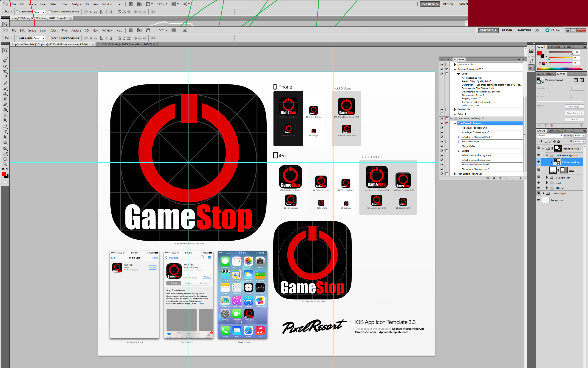Screen dimensions: 588x368
Task: Select the Paint Bucket tool
Action: click(x=5, y=109)
